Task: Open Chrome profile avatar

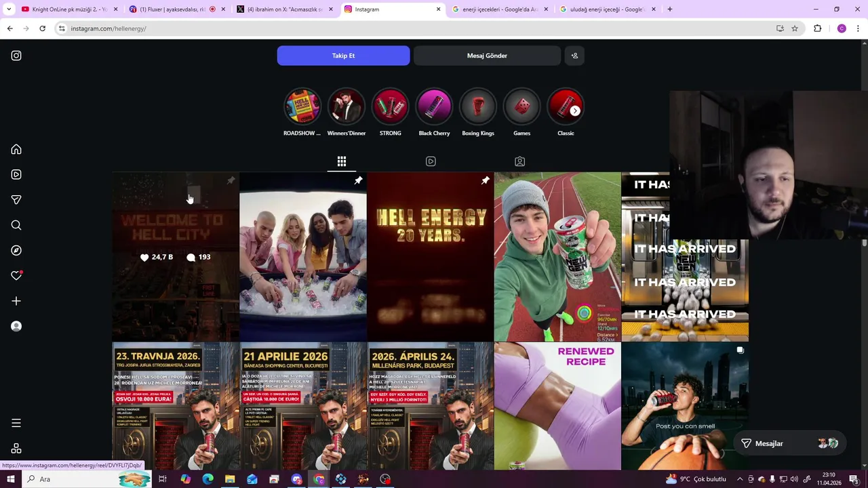Action: coord(842,28)
